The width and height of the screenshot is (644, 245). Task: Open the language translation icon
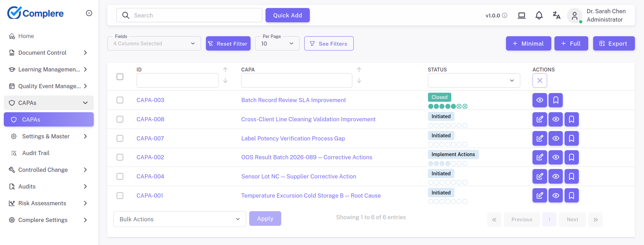556,15
